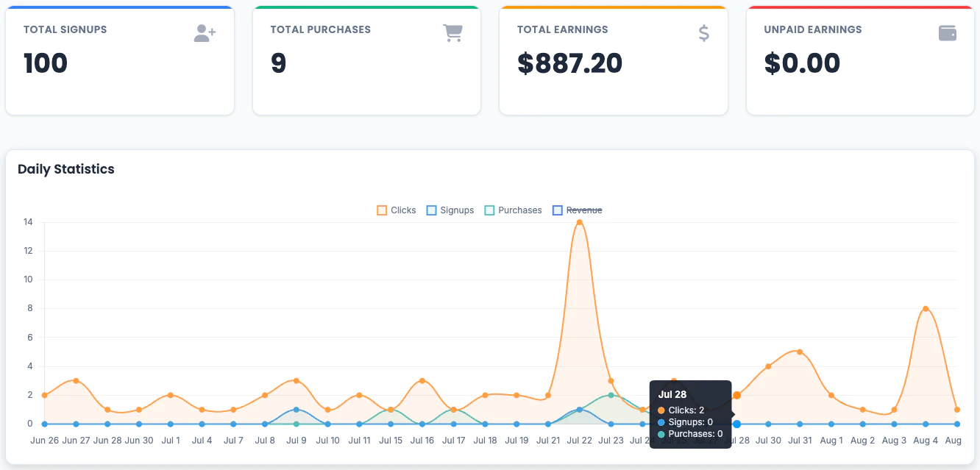Click the Total Signups stat card

pyautogui.click(x=120, y=59)
